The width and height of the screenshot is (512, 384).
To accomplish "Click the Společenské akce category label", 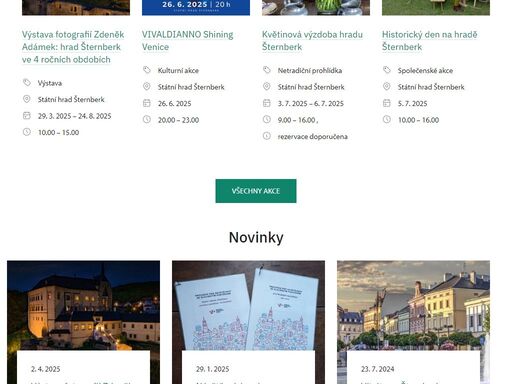I will [x=425, y=70].
